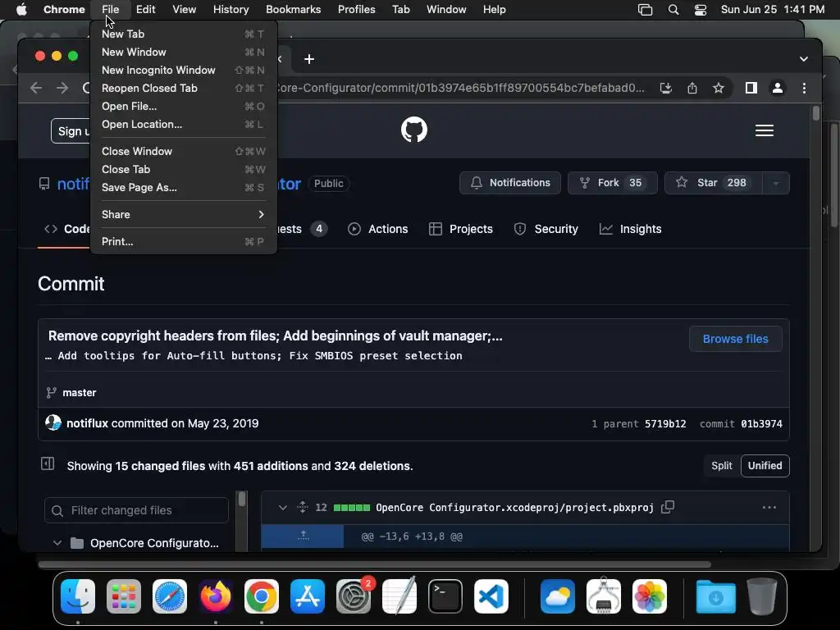Bookmark this page with the star icon

click(x=719, y=88)
